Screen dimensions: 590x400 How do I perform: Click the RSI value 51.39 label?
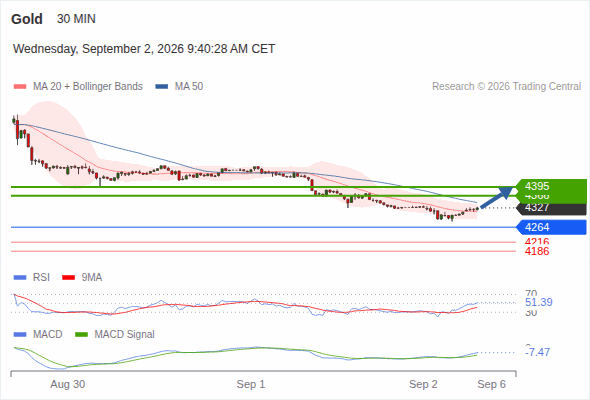pos(539,302)
